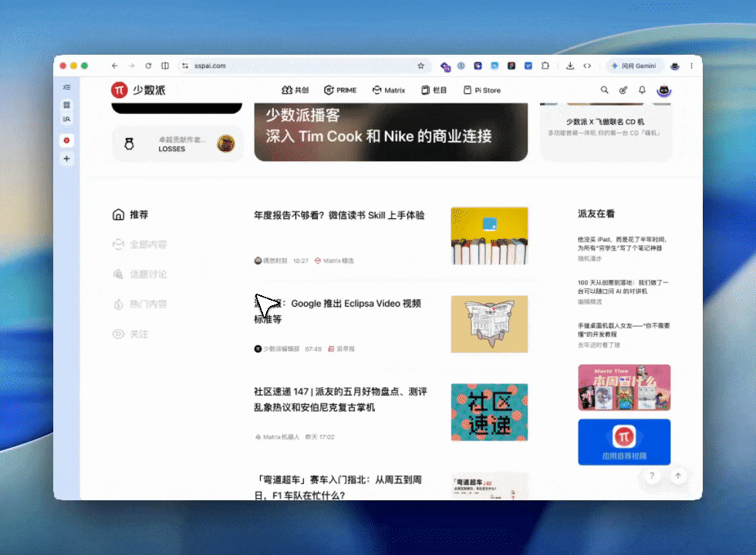The height and width of the screenshot is (555, 756).
Task: Open the Matrix navigation item
Action: 389,90
